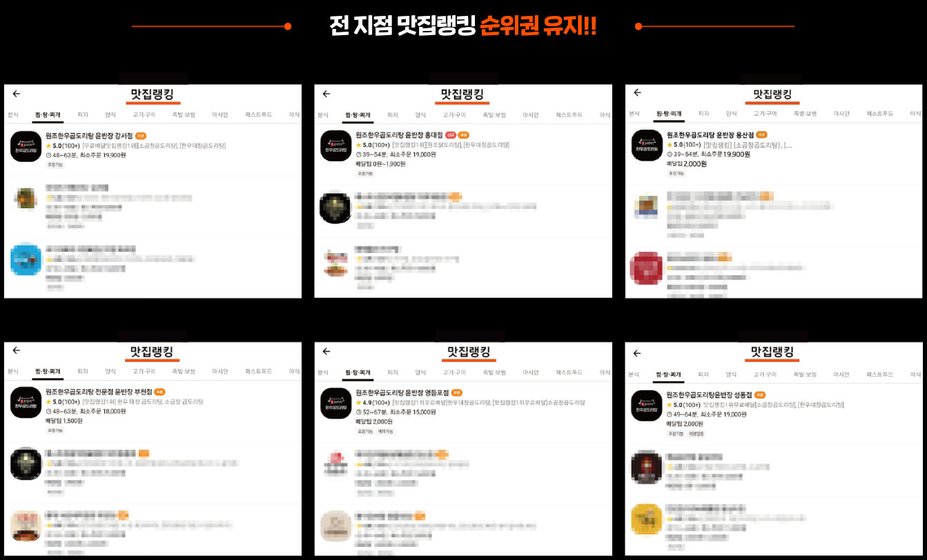This screenshot has height=560, width=927.
Task: Open the 윤반장 강서점 store logo
Action: point(26,146)
